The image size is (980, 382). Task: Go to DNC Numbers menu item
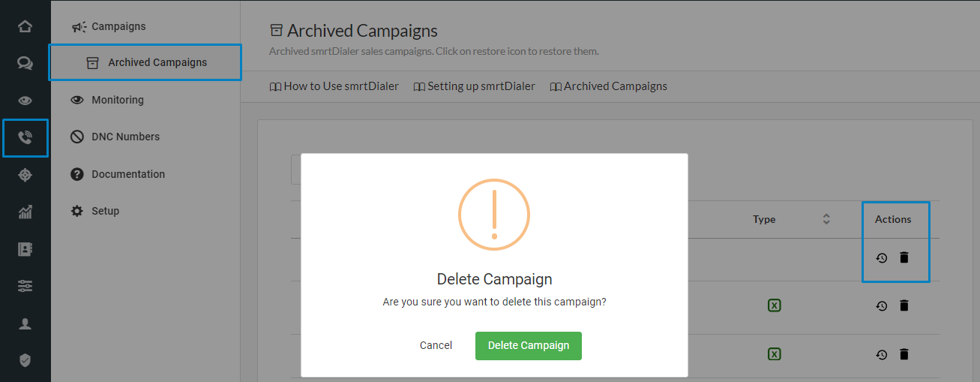point(125,137)
